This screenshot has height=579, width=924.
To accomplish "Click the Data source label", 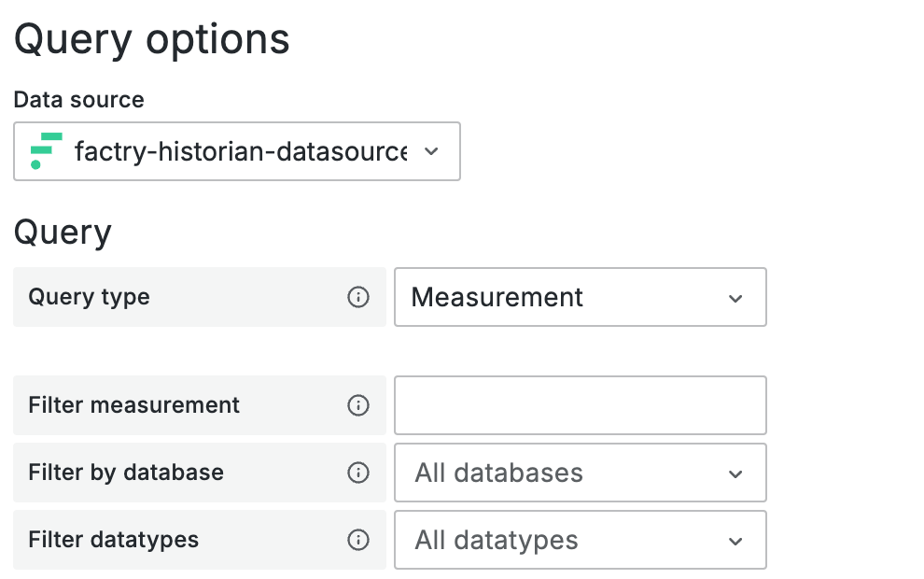I will 79,100.
